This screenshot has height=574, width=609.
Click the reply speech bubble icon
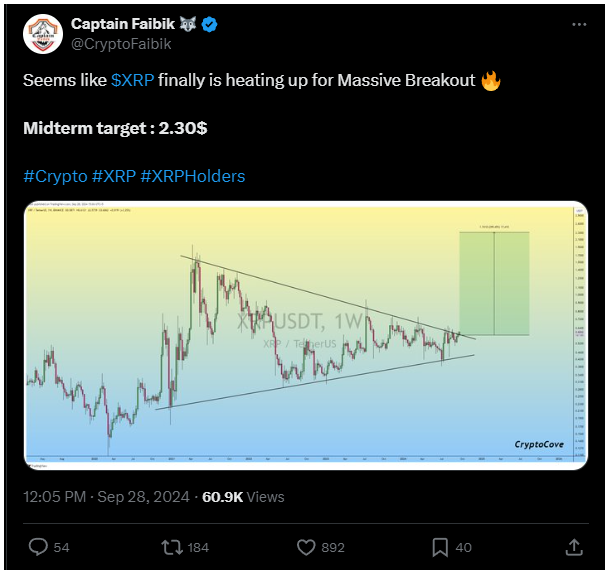click(38, 547)
